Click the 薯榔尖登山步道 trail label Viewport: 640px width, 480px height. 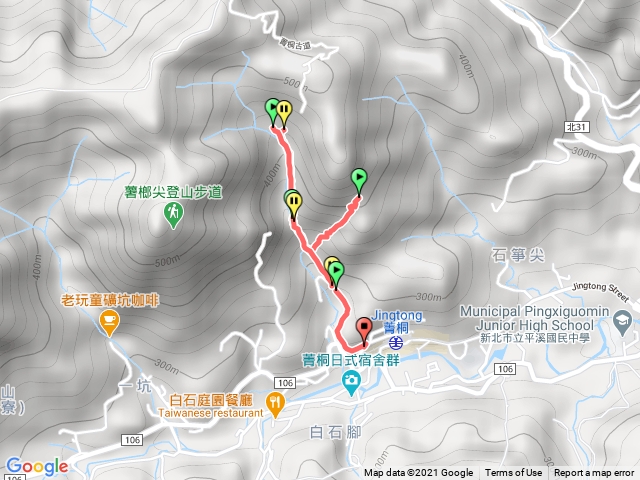pyautogui.click(x=173, y=192)
